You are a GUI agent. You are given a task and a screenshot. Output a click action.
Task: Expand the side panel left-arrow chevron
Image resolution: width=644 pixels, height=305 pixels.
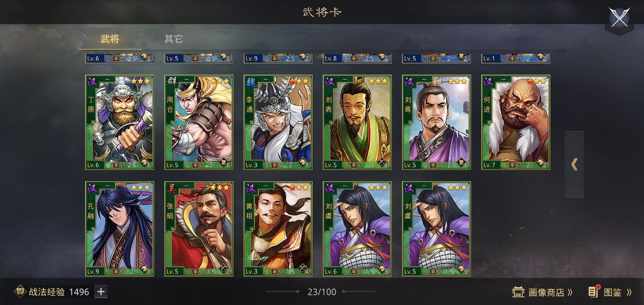(574, 164)
